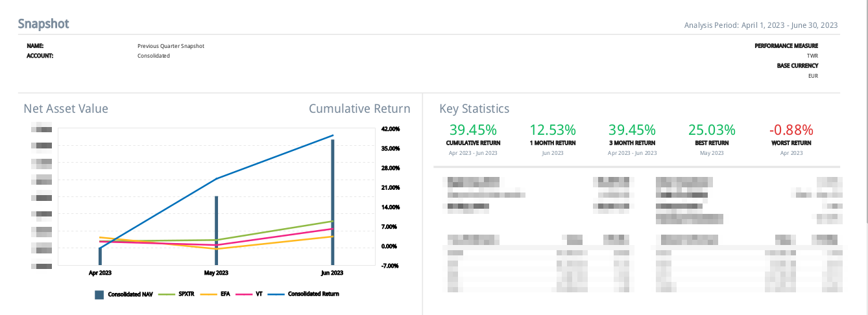Click the 42.00% axis label
868x315 pixels.
[x=391, y=129]
